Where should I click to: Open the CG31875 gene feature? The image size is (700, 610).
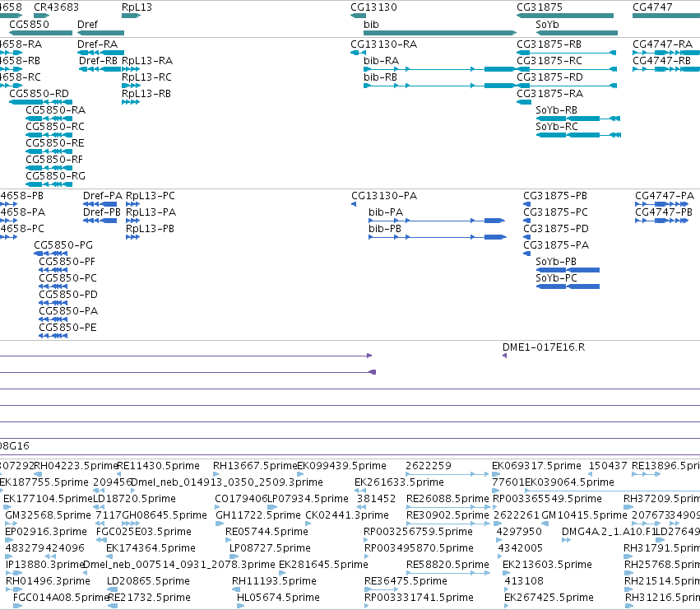(565, 16)
